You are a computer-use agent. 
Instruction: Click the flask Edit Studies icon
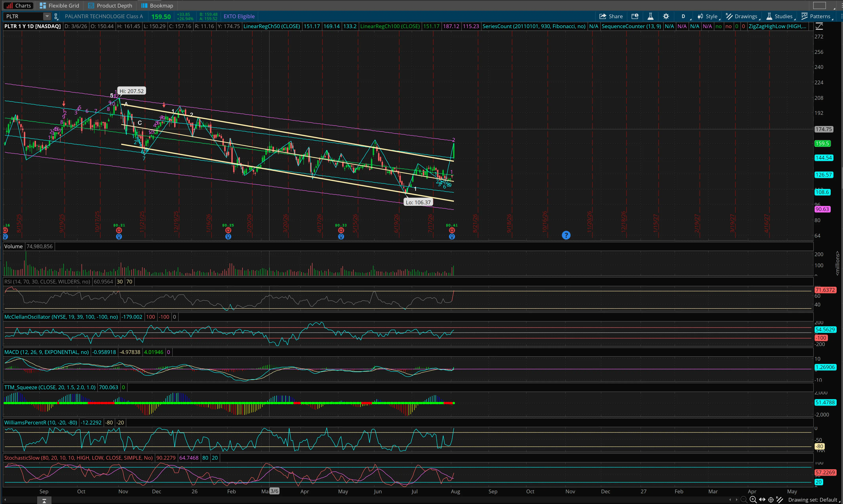coord(650,16)
